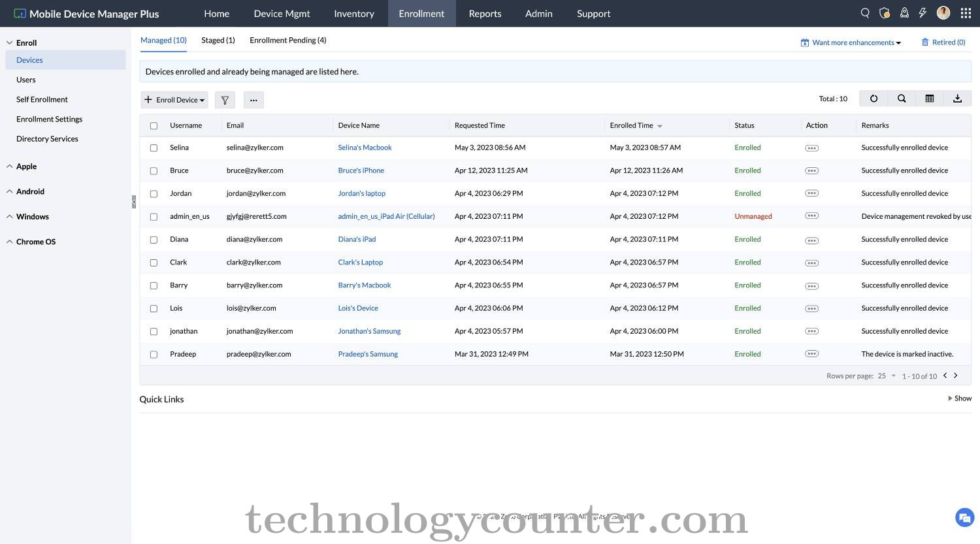Go to the Reports menu
This screenshot has height=544, width=980.
485,13
